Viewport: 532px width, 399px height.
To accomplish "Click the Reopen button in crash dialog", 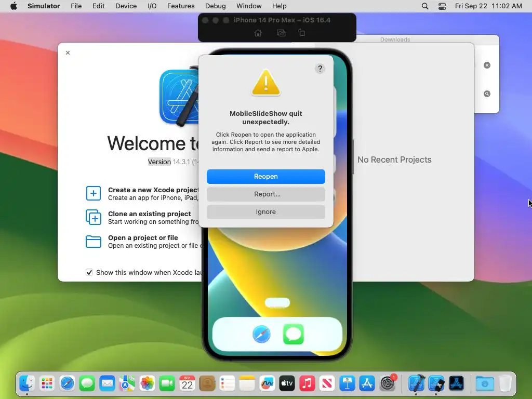I will click(265, 177).
